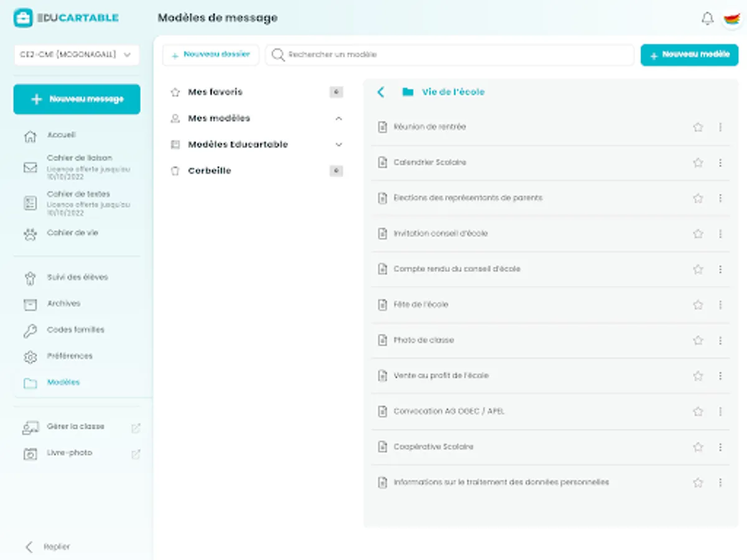Go back using the left chevron arrow
This screenshot has height=560, width=747.
coord(381,92)
